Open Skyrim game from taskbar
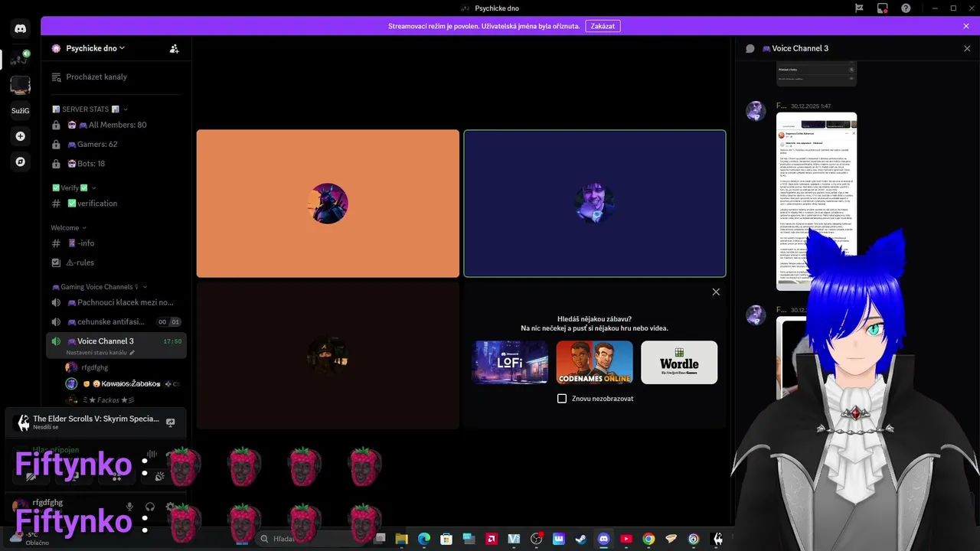 [x=717, y=539]
